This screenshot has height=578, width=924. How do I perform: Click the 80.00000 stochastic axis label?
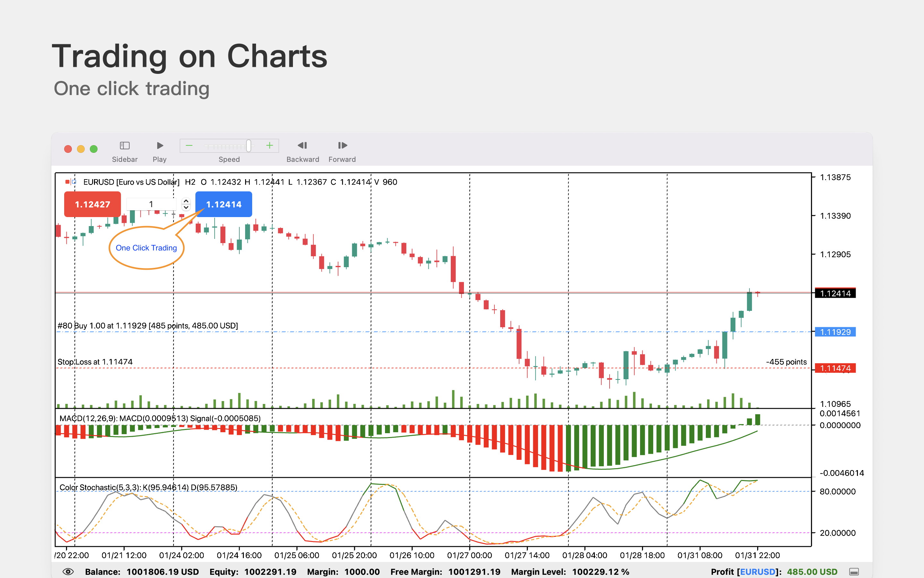click(838, 492)
